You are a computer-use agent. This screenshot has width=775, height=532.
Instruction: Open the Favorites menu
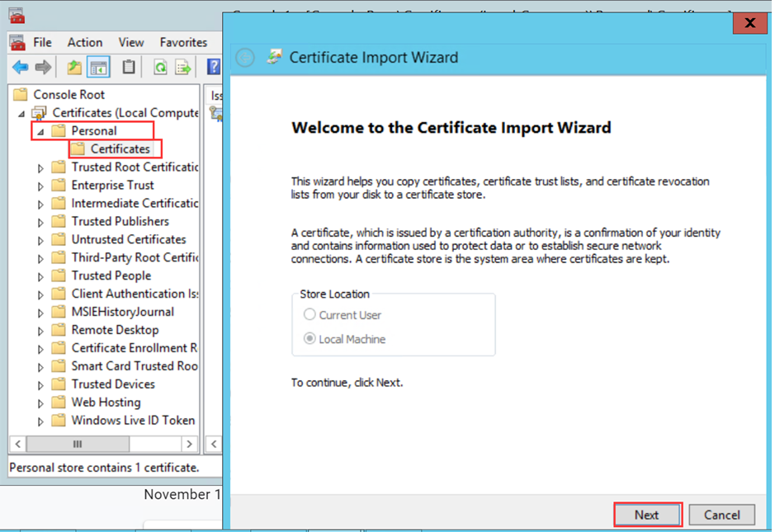pos(183,43)
